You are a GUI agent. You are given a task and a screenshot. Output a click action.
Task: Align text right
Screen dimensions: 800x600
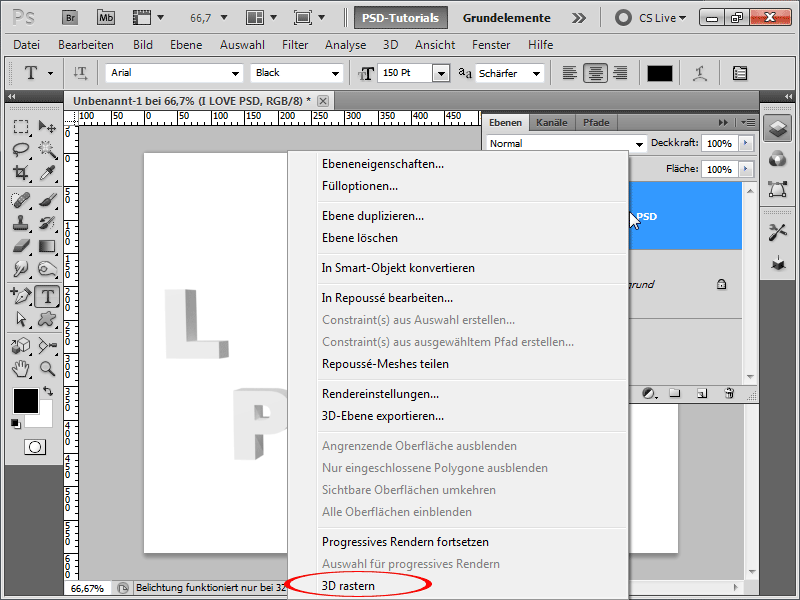point(620,73)
